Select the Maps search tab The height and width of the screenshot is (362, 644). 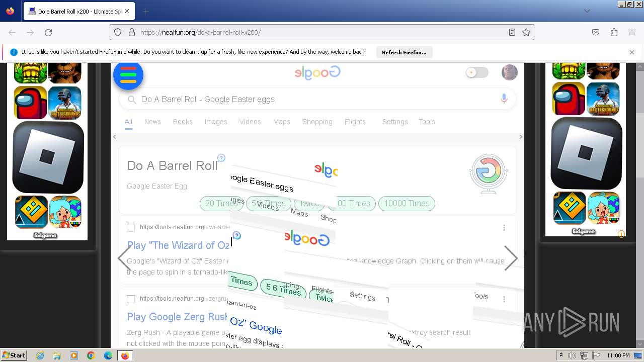(282, 122)
